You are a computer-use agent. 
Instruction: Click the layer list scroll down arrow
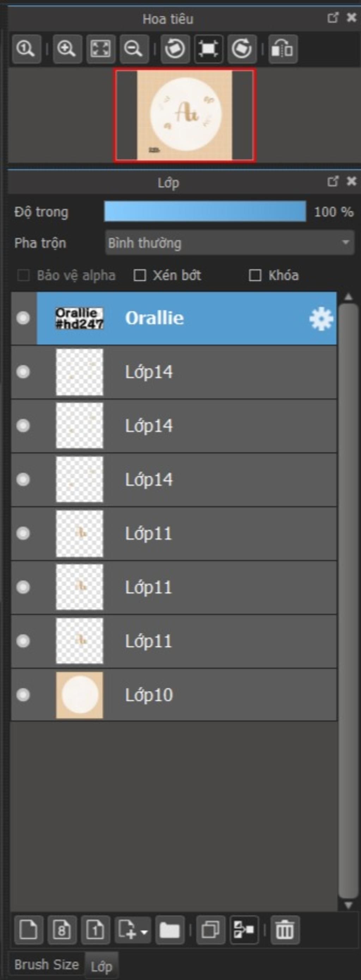click(348, 905)
